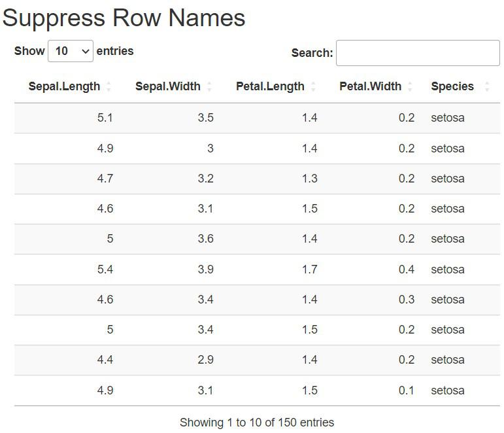Screen dimensions: 504x433
Task: Click the Sepal.Length sort arrows icon
Action: [x=109, y=86]
